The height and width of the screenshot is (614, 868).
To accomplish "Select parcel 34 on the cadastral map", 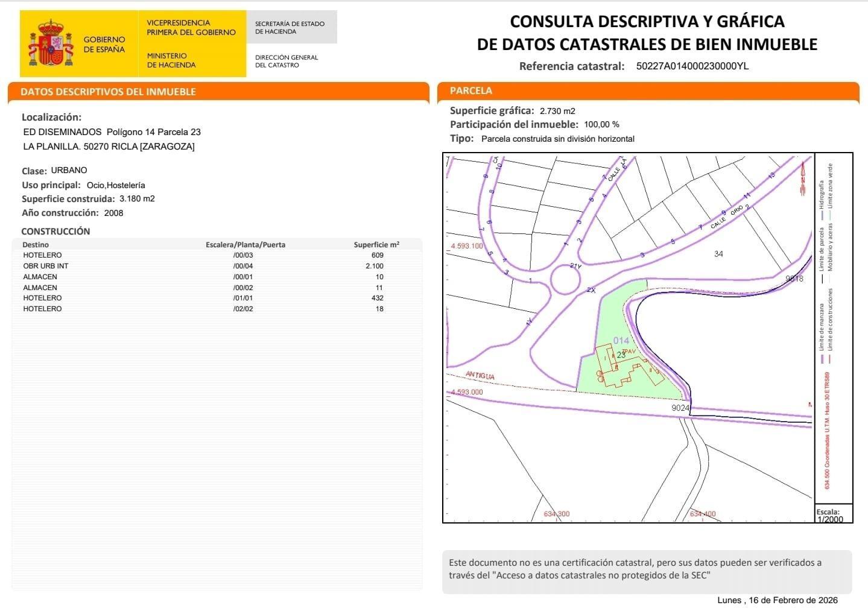I will (717, 255).
